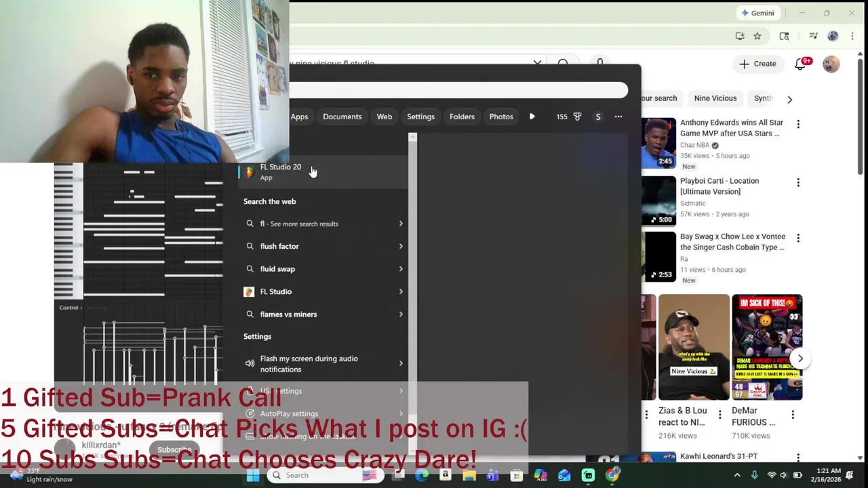Switch to Photos search filter
This screenshot has height=488, width=868.
click(x=501, y=117)
